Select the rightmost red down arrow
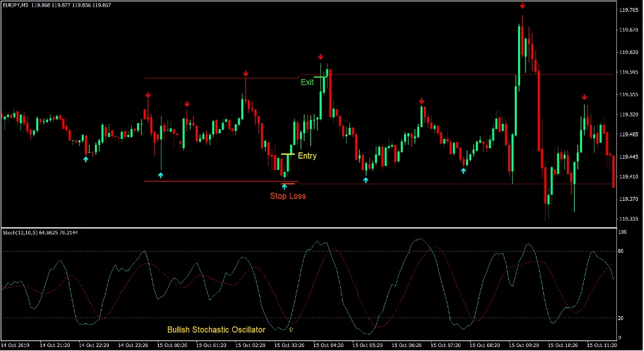 click(584, 97)
